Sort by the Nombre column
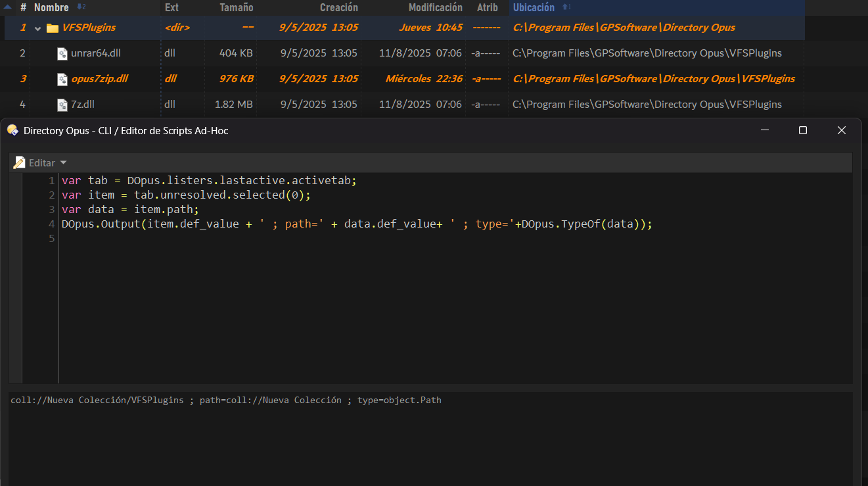 (51, 7)
